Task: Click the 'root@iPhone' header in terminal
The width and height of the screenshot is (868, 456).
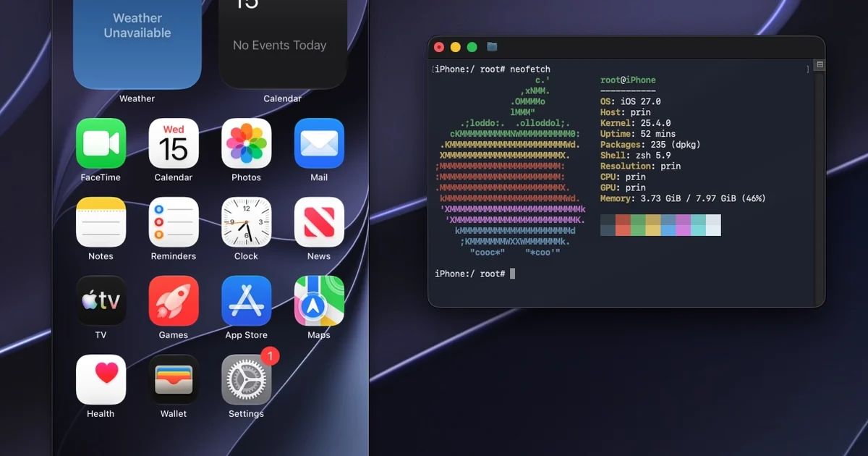Action: [628, 80]
